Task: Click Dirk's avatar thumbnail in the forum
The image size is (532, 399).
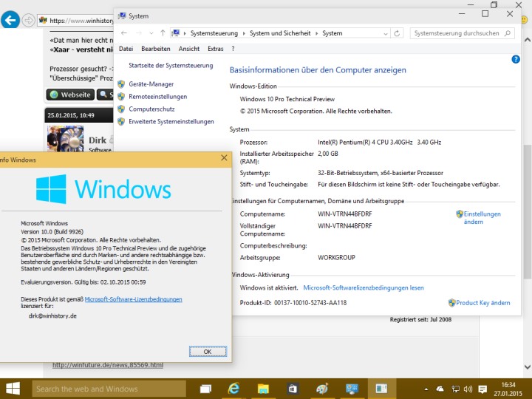Action: [66, 138]
